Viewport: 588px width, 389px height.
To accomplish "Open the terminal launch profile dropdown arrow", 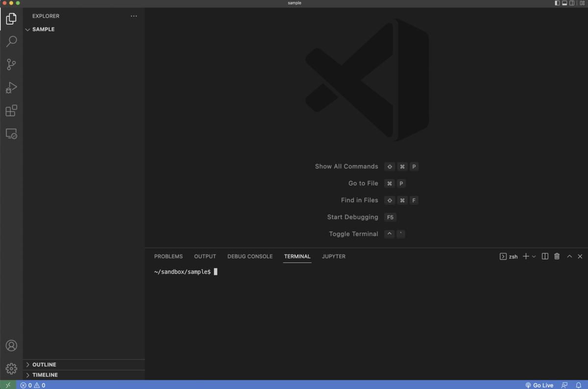I will (x=534, y=257).
